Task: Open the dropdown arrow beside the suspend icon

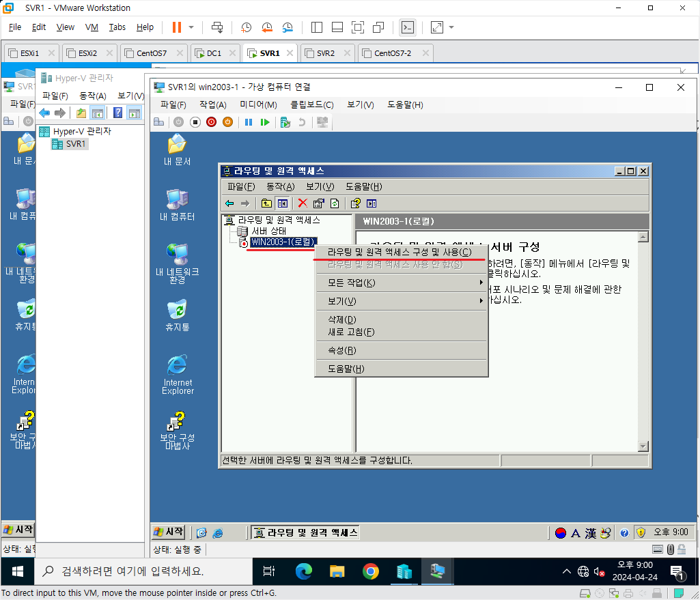Action: pos(191,27)
